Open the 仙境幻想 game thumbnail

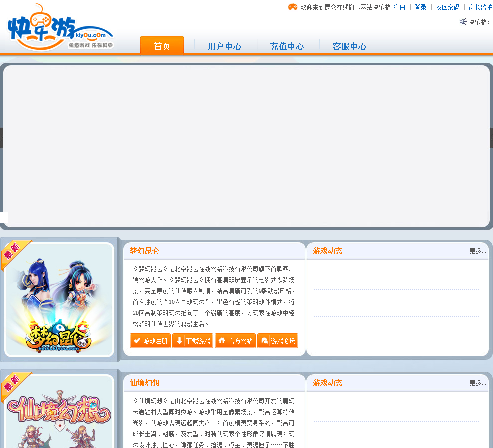click(x=59, y=412)
